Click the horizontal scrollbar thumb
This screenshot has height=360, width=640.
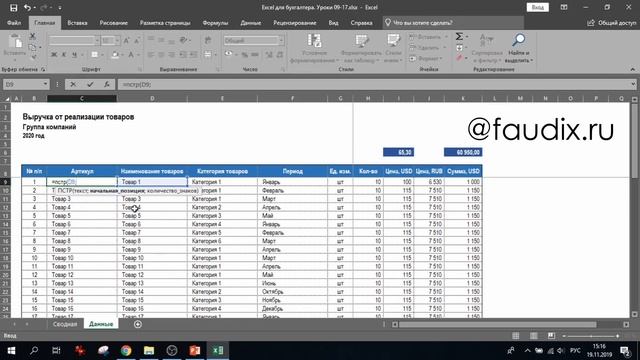coord(498,324)
